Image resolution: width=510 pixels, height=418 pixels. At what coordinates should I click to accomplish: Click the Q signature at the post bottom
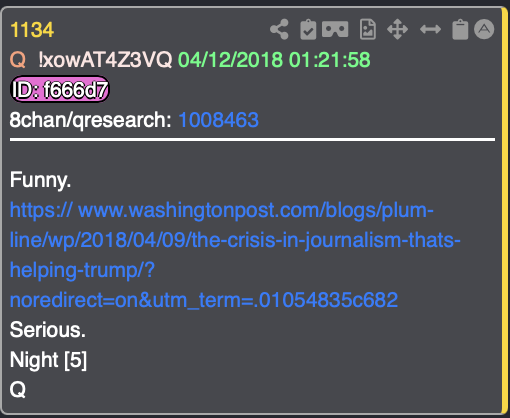tap(18, 390)
